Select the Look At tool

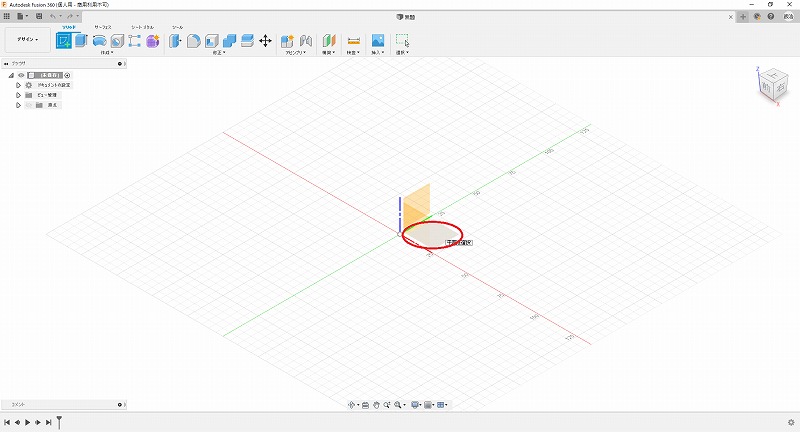pos(365,405)
